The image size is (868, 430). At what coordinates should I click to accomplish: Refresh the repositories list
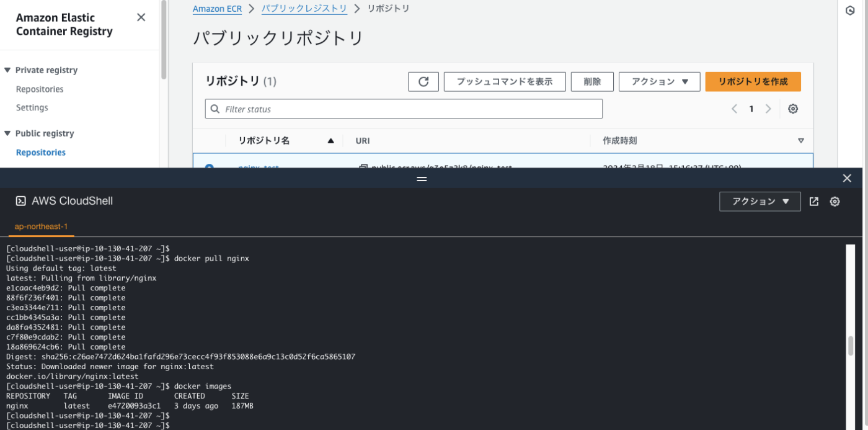point(423,82)
